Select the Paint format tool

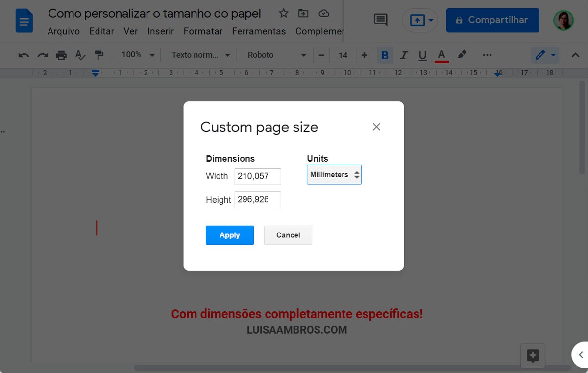99,55
